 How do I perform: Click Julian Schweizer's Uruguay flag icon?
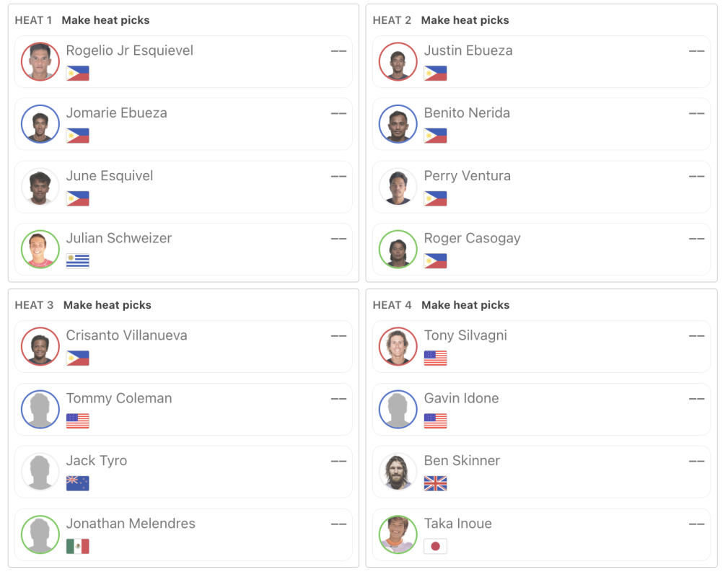coord(78,260)
